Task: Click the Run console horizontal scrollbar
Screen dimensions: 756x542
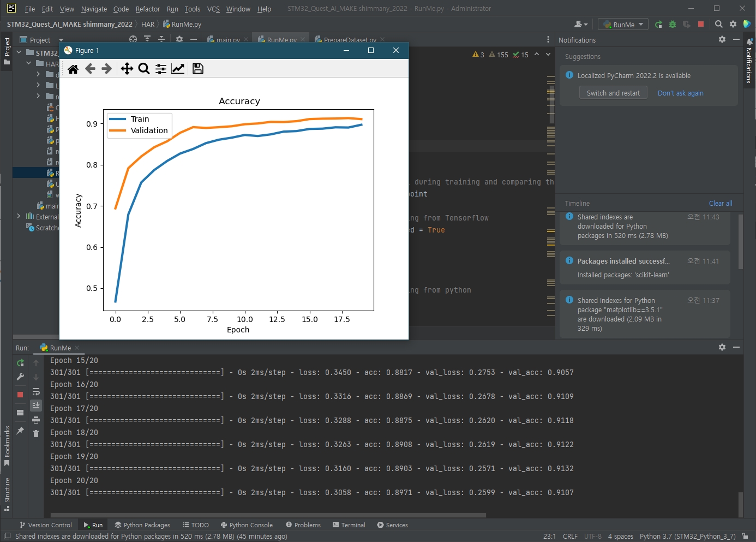Action: pyautogui.click(x=268, y=515)
